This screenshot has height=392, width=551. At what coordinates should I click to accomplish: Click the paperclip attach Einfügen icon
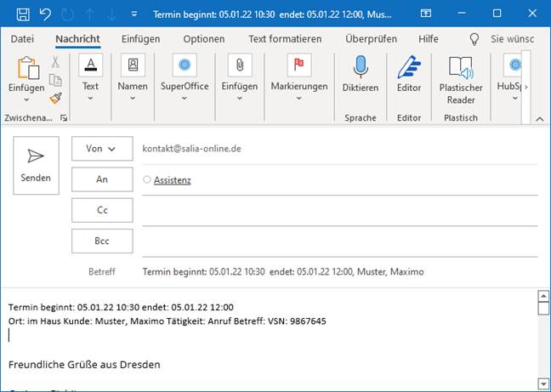[240, 65]
